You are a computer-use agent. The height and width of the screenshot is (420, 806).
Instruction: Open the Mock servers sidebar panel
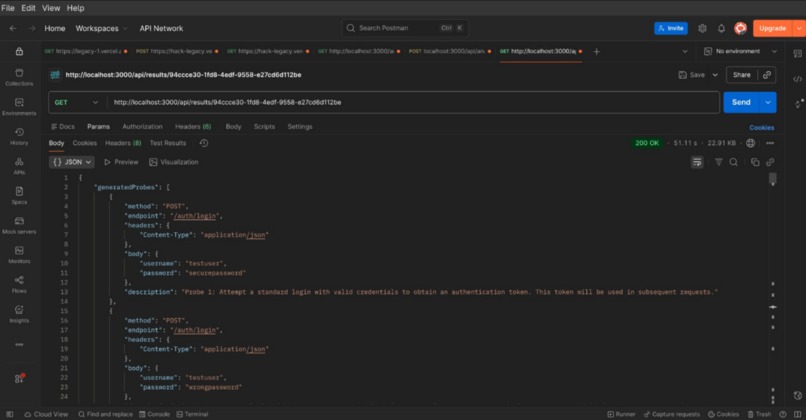(x=19, y=226)
